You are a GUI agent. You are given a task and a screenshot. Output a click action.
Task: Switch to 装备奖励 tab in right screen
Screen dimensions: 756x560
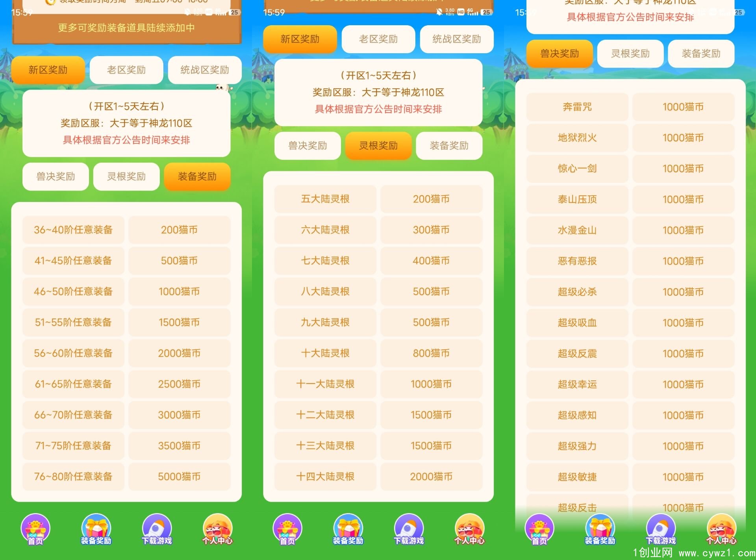coord(701,54)
